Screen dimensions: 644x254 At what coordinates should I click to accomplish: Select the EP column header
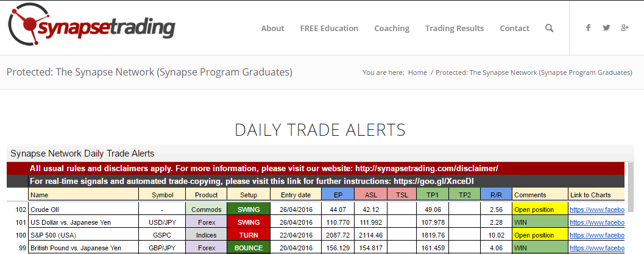coord(338,195)
